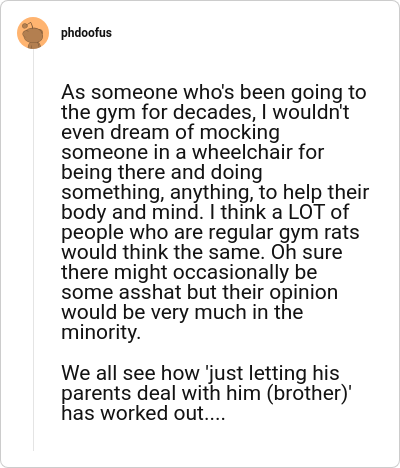
Task: Click the word 'asshat' in the comment
Action: [150, 292]
